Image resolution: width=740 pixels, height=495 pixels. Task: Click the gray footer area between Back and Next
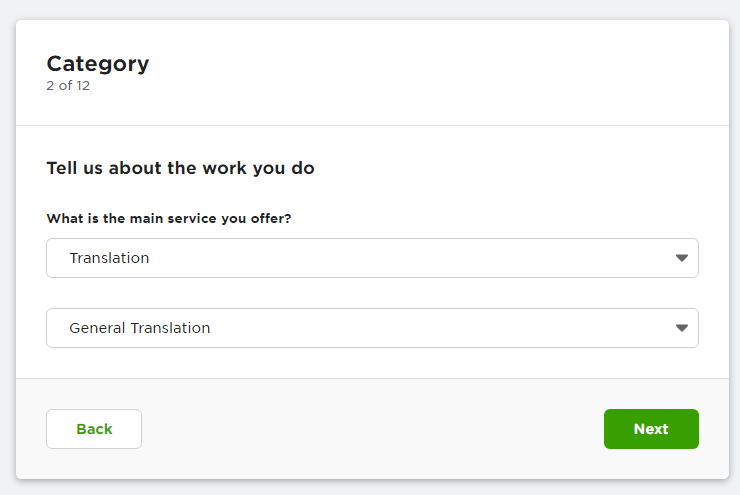pos(373,429)
